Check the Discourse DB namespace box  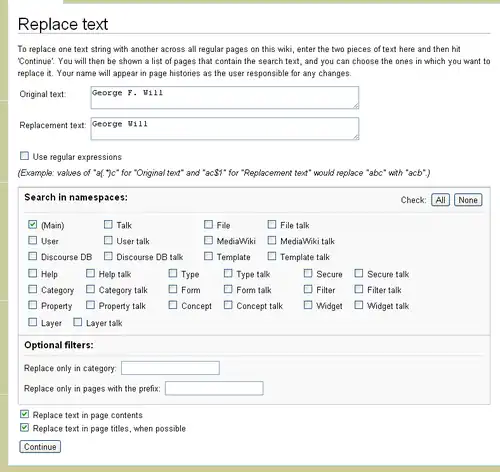[32, 256]
